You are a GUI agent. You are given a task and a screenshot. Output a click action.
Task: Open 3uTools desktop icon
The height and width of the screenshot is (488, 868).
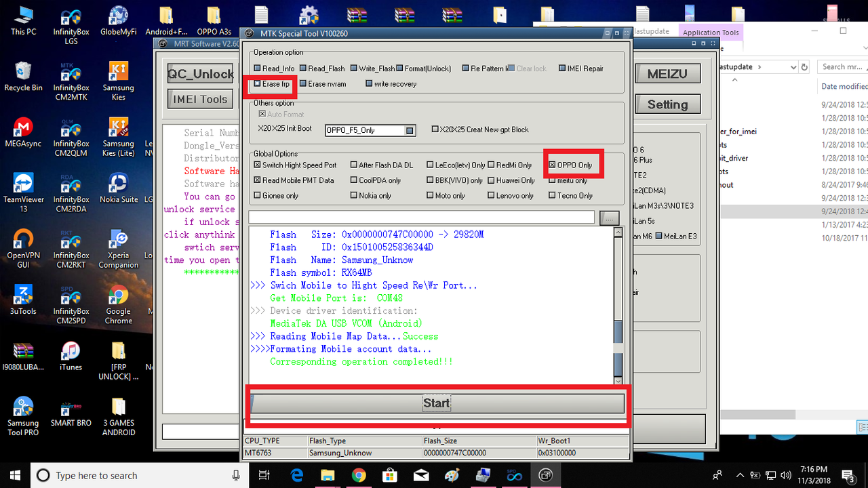(x=23, y=300)
